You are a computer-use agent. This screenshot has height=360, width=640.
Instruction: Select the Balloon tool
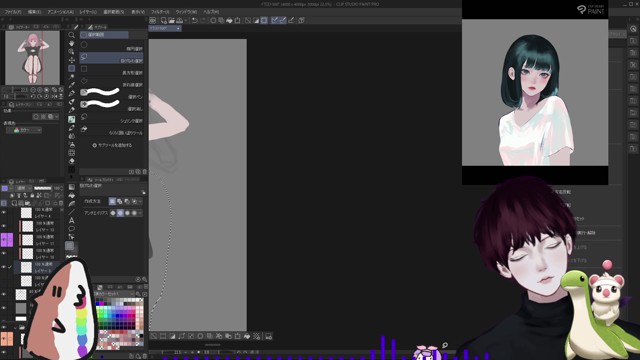[71, 229]
